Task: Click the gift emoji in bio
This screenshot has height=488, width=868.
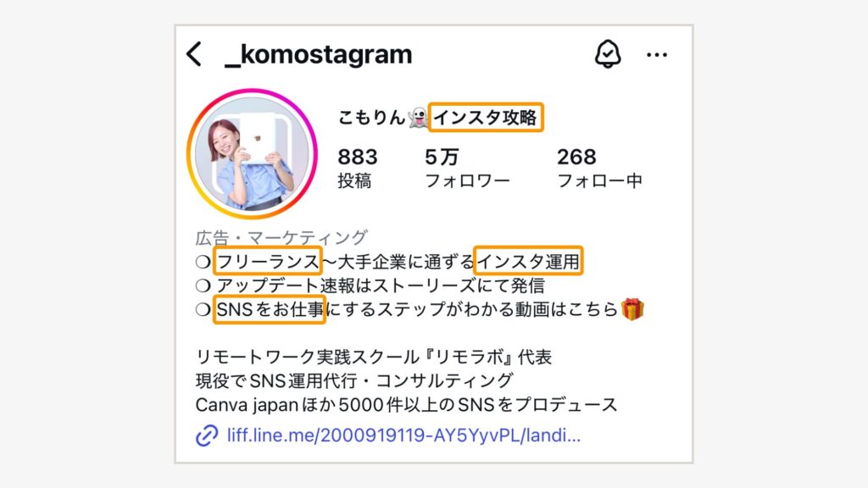Action: (632, 308)
